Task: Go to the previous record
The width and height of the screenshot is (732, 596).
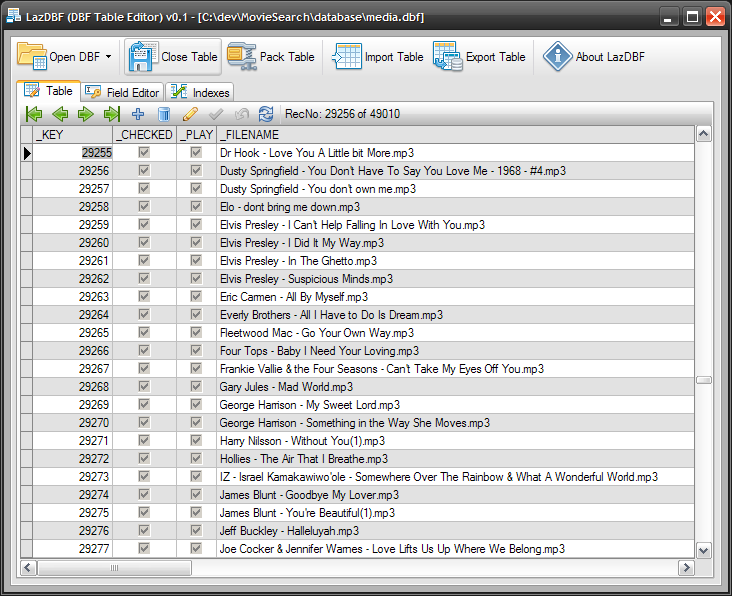Action: 60,114
